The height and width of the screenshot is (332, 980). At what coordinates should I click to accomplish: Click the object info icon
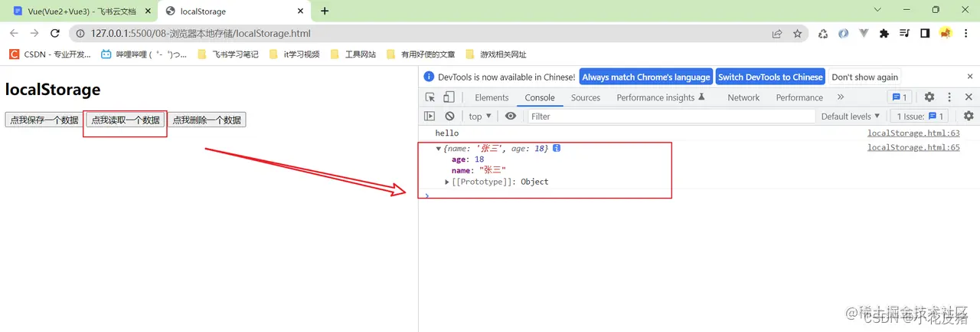click(557, 147)
